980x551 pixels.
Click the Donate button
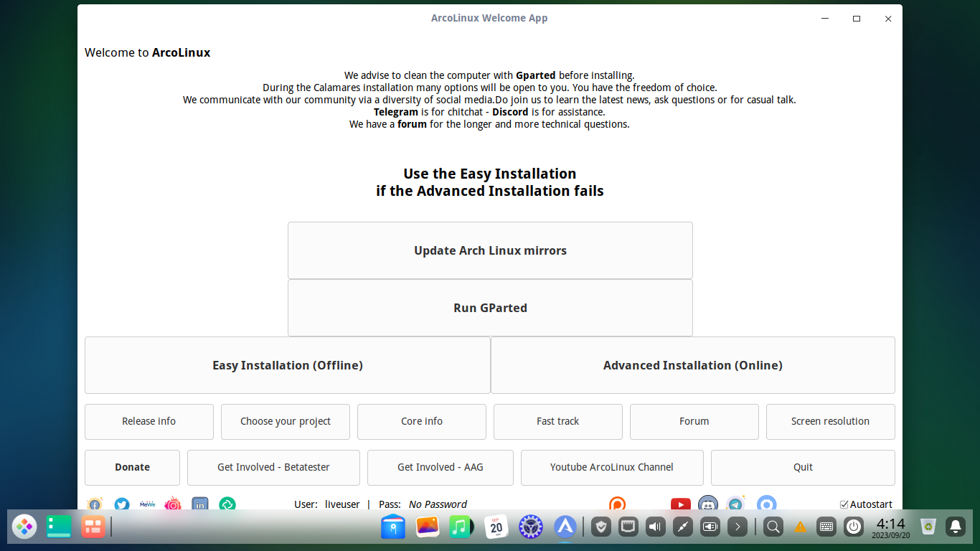click(132, 468)
